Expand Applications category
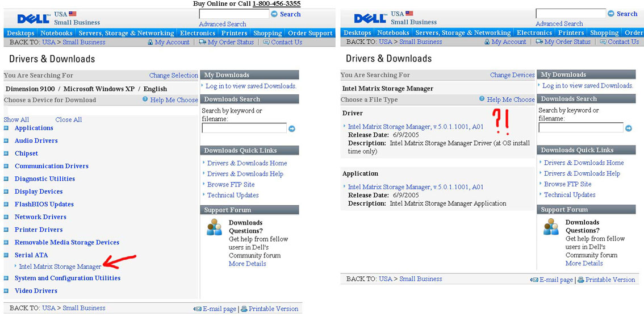 pyautogui.click(x=6, y=128)
